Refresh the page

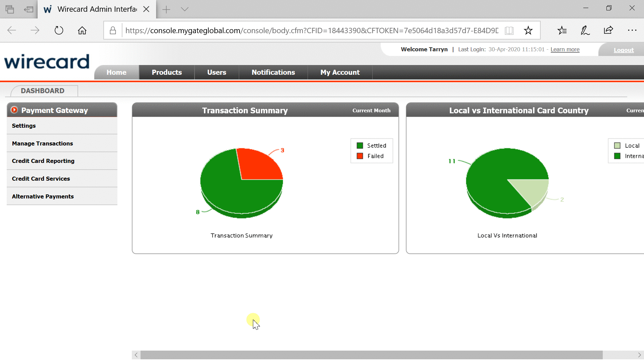pyautogui.click(x=59, y=31)
